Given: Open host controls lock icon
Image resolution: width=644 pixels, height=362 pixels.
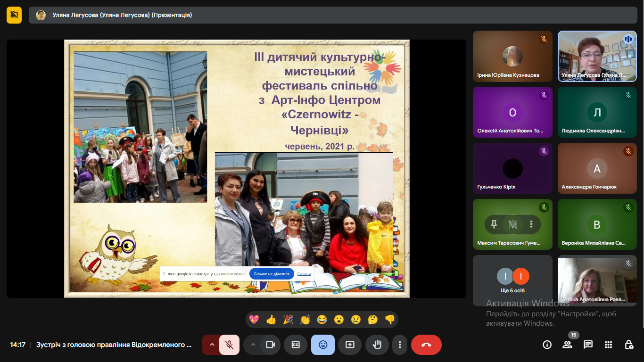Looking at the screenshot, I should [x=629, y=345].
